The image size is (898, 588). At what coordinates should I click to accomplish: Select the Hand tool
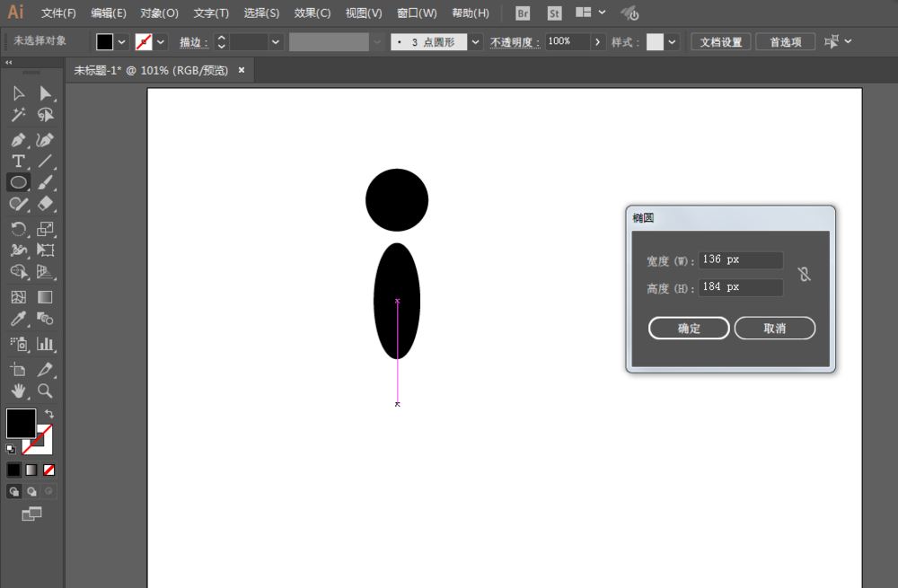(18, 391)
